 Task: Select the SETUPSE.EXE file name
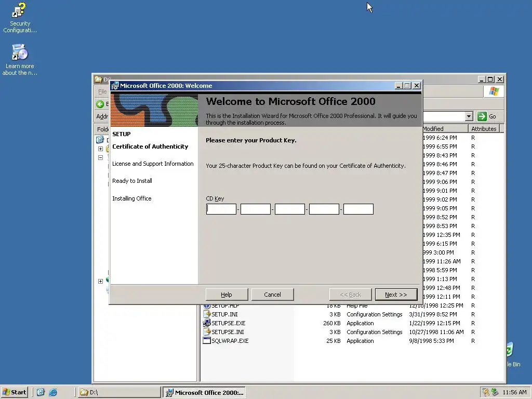pos(229,323)
